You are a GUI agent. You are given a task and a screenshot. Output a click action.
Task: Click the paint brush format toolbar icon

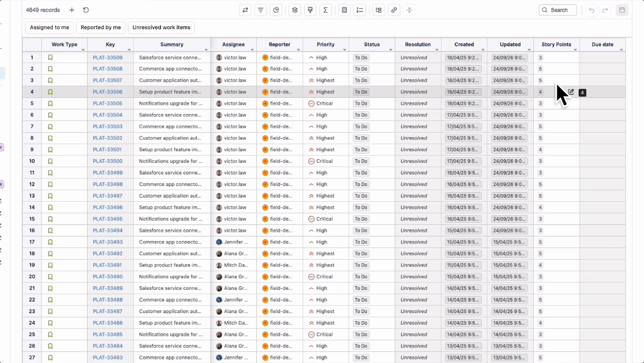click(310, 10)
